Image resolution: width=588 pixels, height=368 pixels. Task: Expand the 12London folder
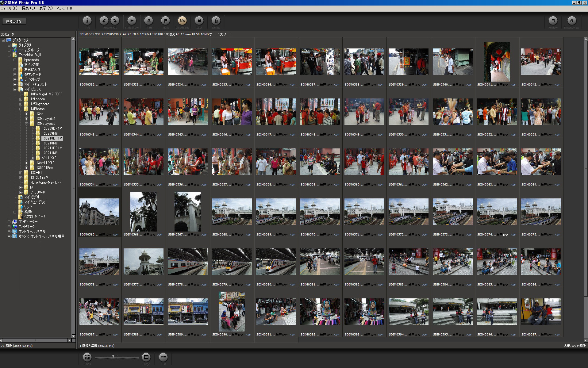pos(21,99)
